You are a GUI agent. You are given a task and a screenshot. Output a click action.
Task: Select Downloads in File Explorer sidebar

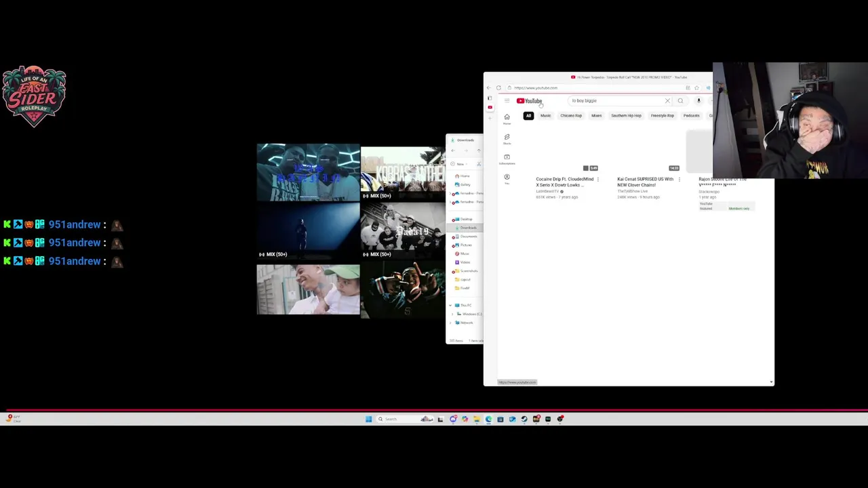(465, 228)
